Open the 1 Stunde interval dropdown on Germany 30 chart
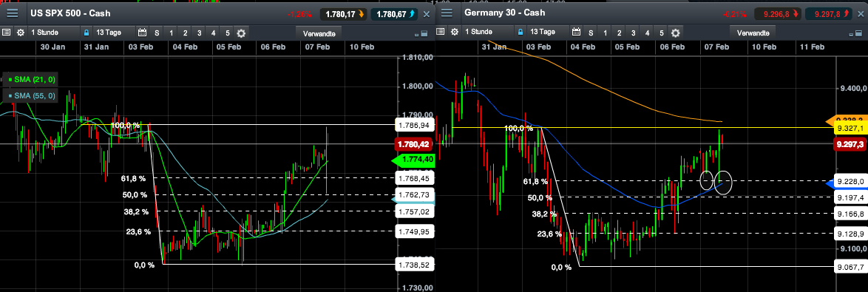868x292 pixels. pyautogui.click(x=487, y=32)
